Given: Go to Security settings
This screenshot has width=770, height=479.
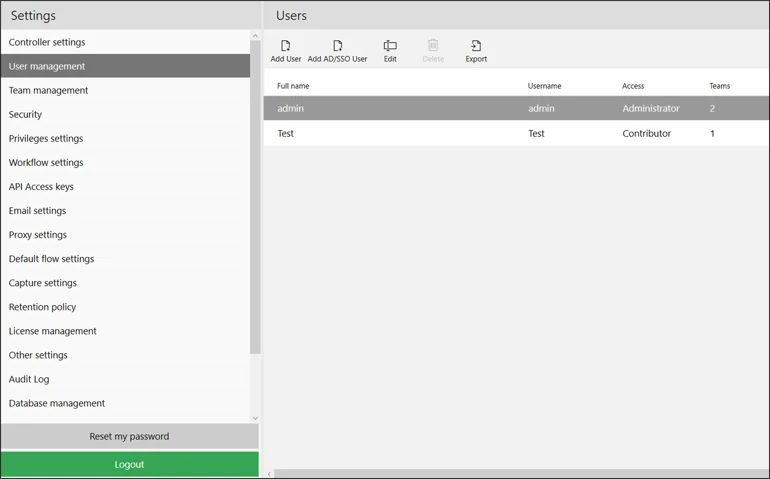Looking at the screenshot, I should point(25,114).
